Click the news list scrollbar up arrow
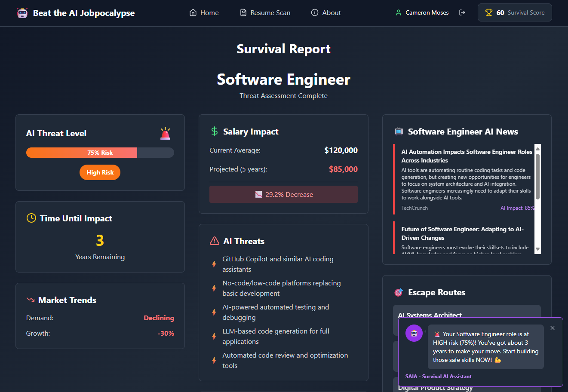 (x=537, y=149)
